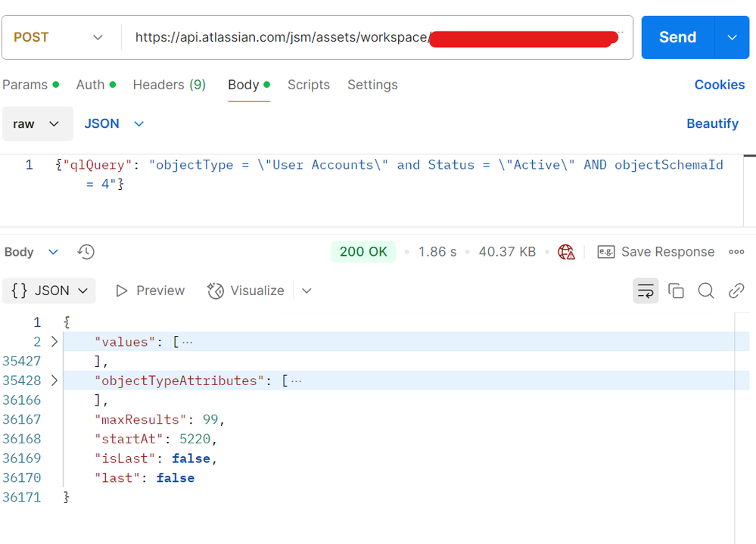Toggle word wrap in the response toolbar
The width and height of the screenshot is (756, 544).
point(646,291)
